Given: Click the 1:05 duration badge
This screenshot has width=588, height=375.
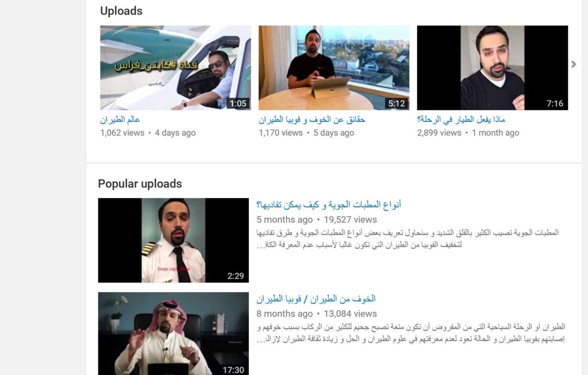Looking at the screenshot, I should pyautogui.click(x=238, y=103).
